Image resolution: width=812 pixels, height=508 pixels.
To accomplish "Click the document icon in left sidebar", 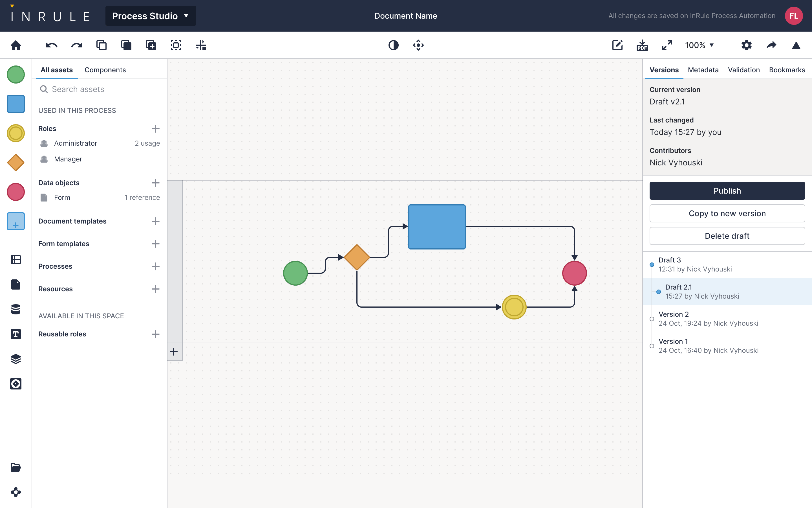I will click(16, 284).
